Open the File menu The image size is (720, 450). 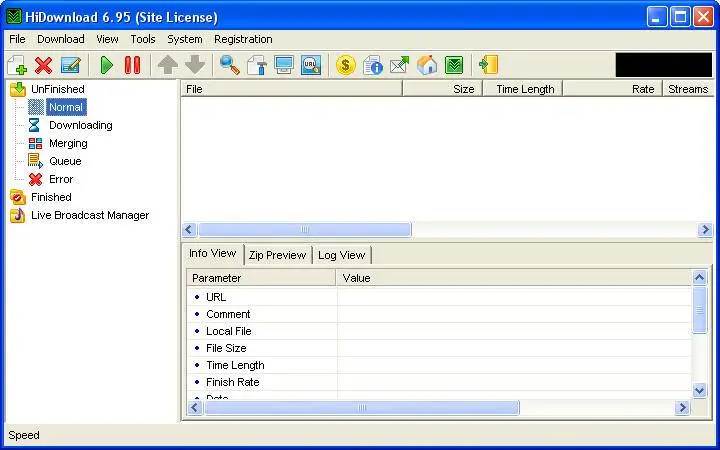pyautogui.click(x=17, y=39)
